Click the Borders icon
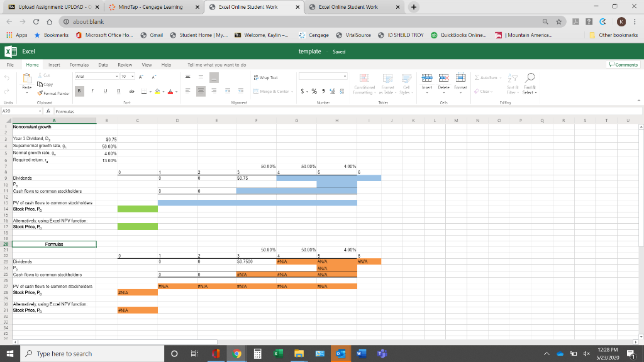Image resolution: width=644 pixels, height=362 pixels. (144, 91)
